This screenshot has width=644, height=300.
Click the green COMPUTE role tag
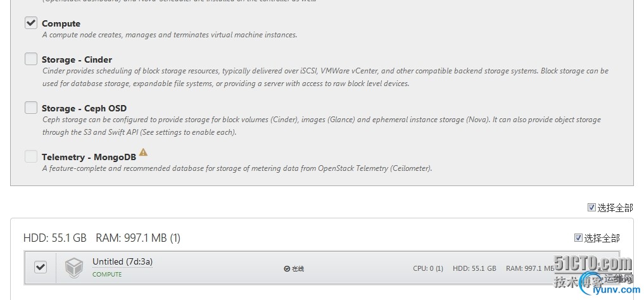point(107,275)
